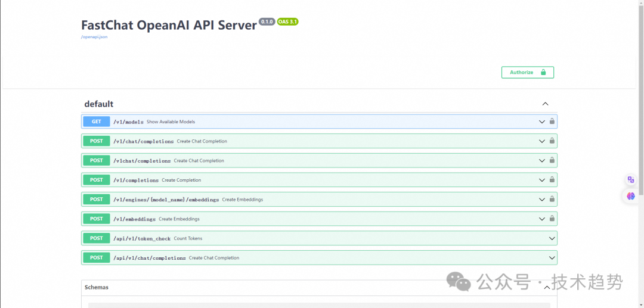The image size is (644, 308).
Task: Click lock icon on /v1chat/completions row
Action: (552, 160)
